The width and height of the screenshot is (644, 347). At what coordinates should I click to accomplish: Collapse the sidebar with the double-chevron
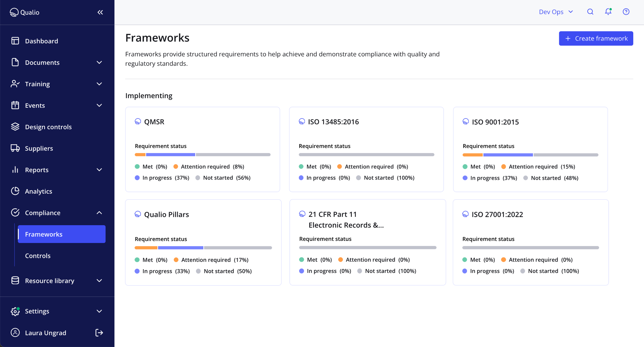pos(100,12)
